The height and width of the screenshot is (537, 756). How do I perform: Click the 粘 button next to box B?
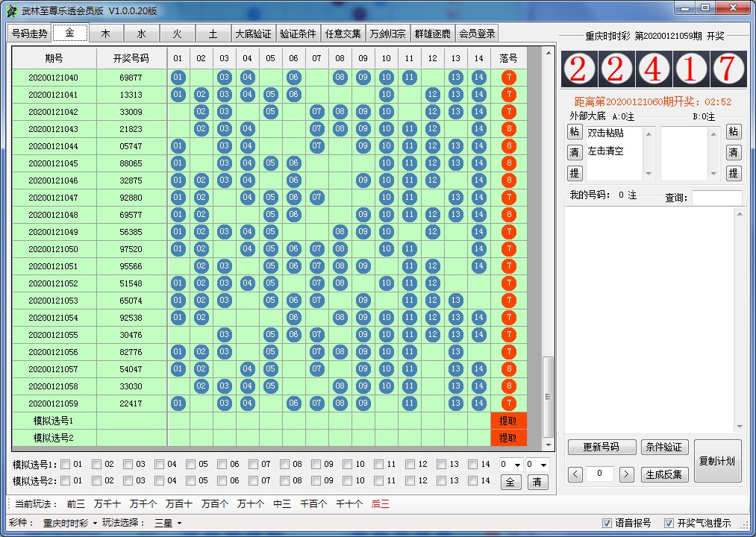point(734,132)
